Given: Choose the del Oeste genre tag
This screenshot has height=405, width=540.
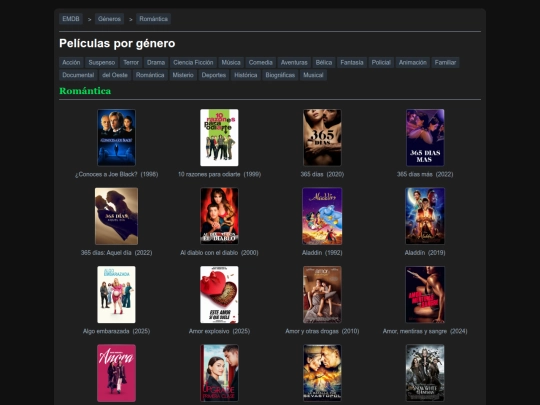Looking at the screenshot, I should click(x=115, y=75).
